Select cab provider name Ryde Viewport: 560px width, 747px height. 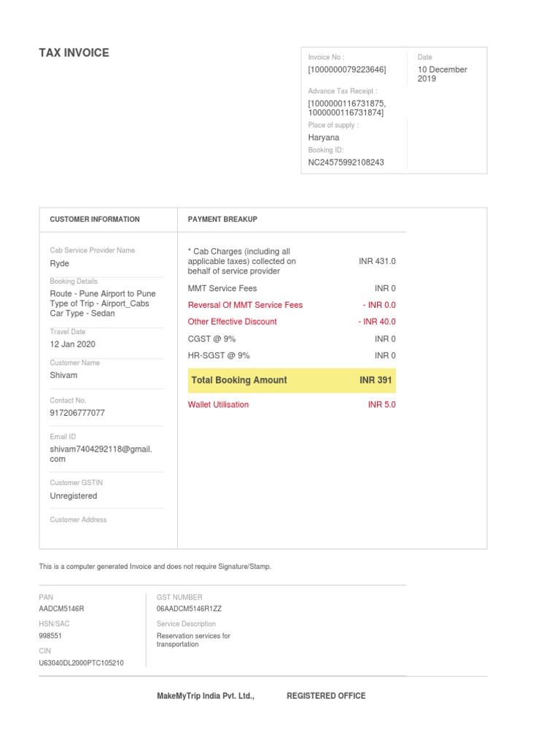point(60,263)
